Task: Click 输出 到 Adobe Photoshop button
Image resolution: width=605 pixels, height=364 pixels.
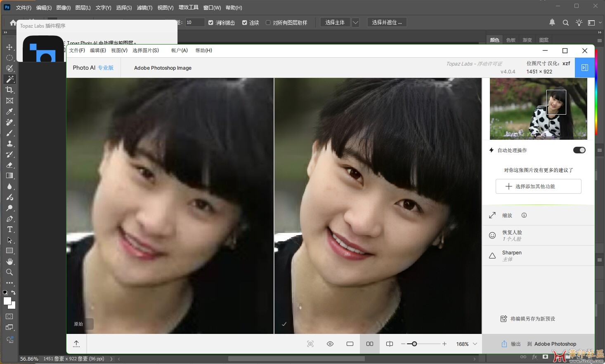Action: coord(539,344)
